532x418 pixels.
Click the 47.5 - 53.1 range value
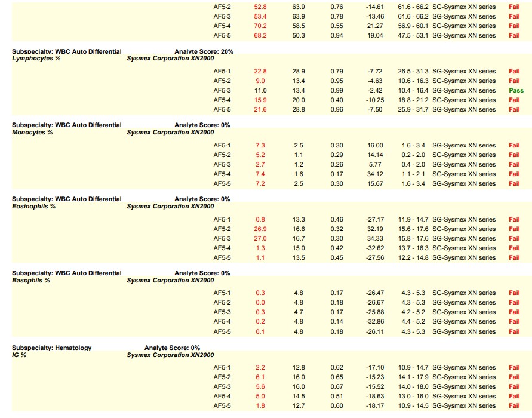click(413, 35)
